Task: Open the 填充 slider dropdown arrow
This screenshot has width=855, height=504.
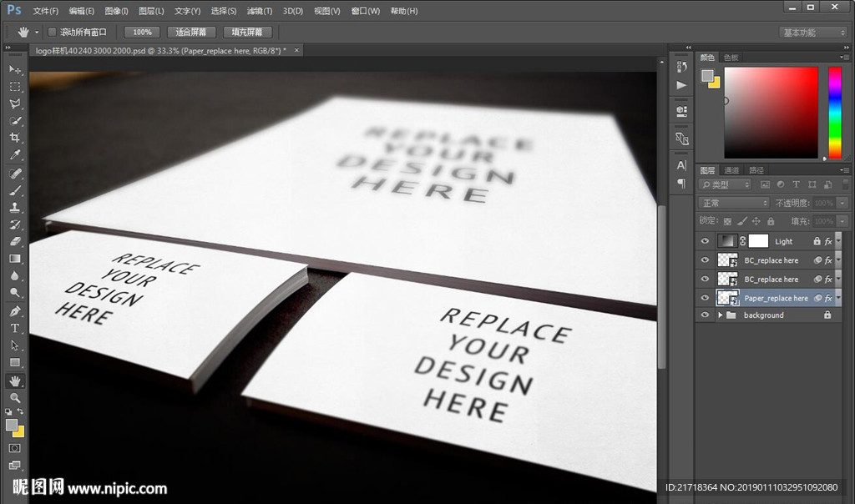Action: click(x=842, y=221)
